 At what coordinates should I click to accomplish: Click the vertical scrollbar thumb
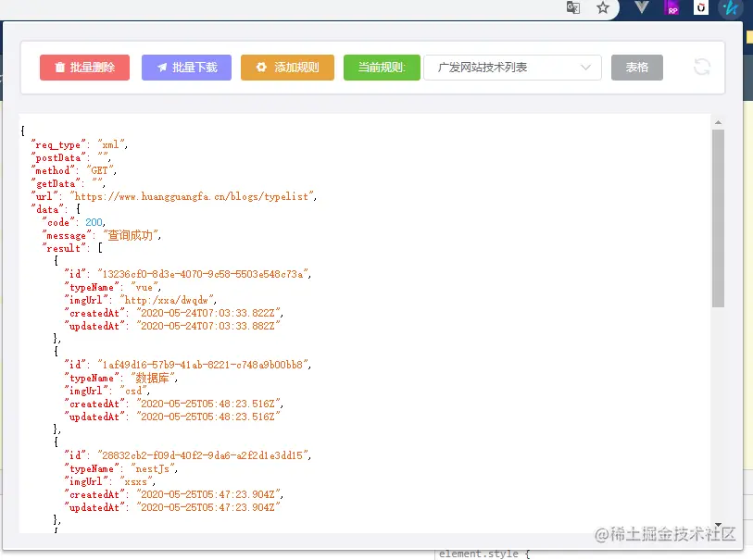point(718,218)
